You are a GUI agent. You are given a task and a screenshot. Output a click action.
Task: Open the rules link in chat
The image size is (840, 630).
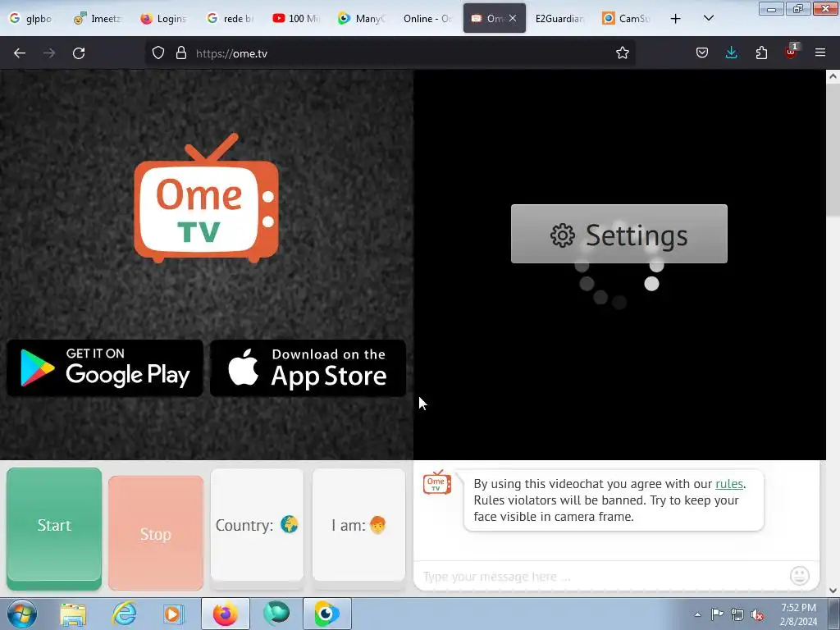click(729, 484)
